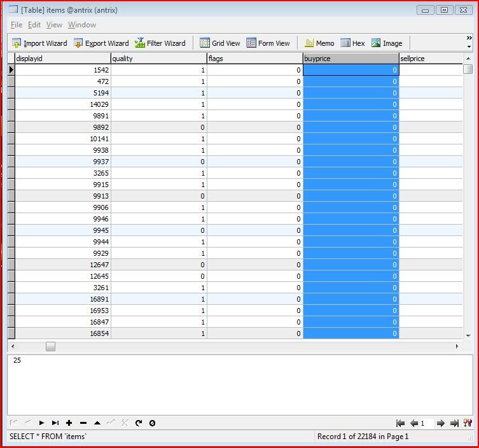This screenshot has height=448, width=479.
Task: Go to previous page arrow
Action: (414, 423)
